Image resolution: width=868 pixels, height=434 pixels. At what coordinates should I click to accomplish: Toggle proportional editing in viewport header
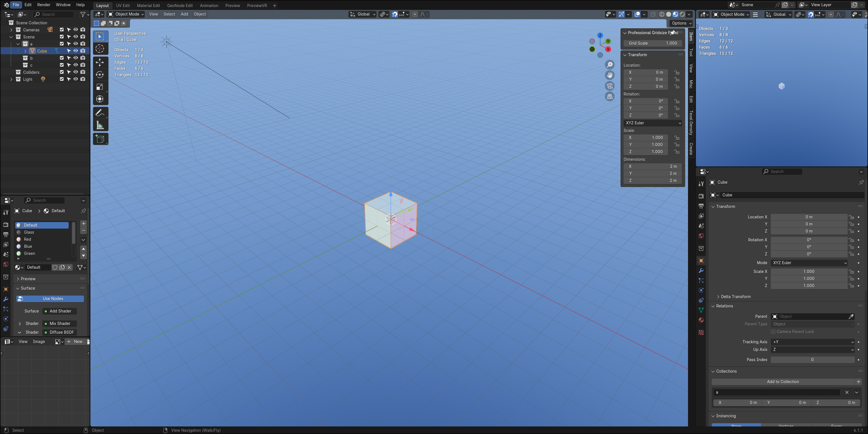[415, 14]
